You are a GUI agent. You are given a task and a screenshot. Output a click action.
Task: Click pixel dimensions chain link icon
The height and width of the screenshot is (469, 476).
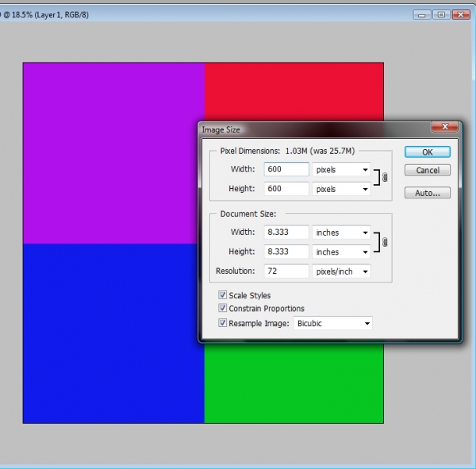tap(385, 177)
